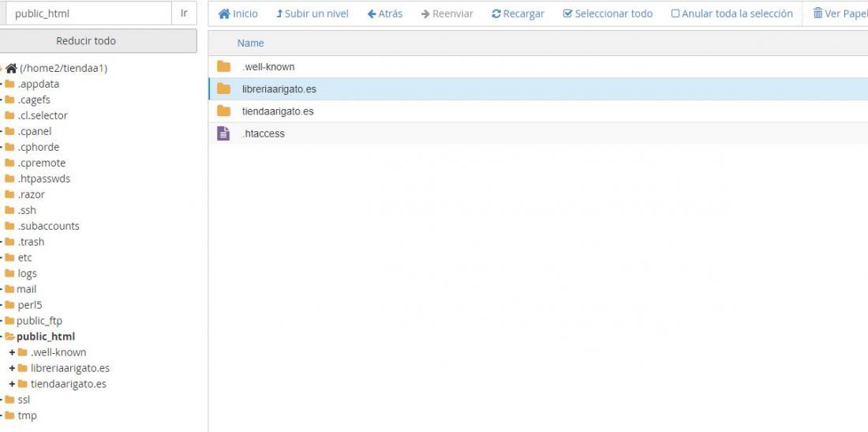Open .cpremote folder in tree
Image resolution: width=868 pixels, height=432 pixels.
coord(42,163)
